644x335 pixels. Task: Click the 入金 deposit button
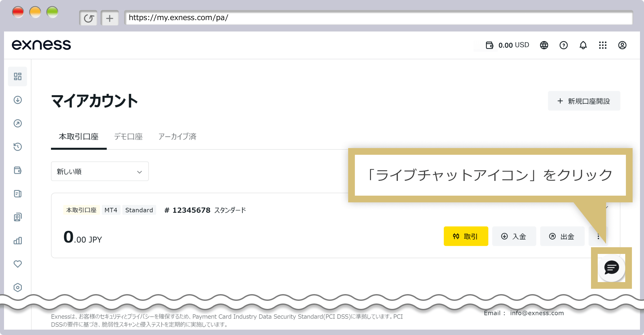click(x=514, y=236)
